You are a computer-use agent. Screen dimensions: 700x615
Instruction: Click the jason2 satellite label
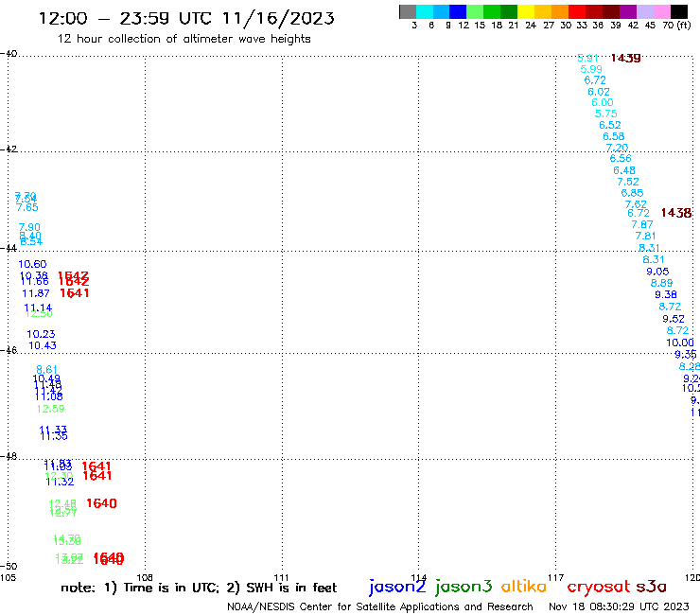click(x=397, y=587)
